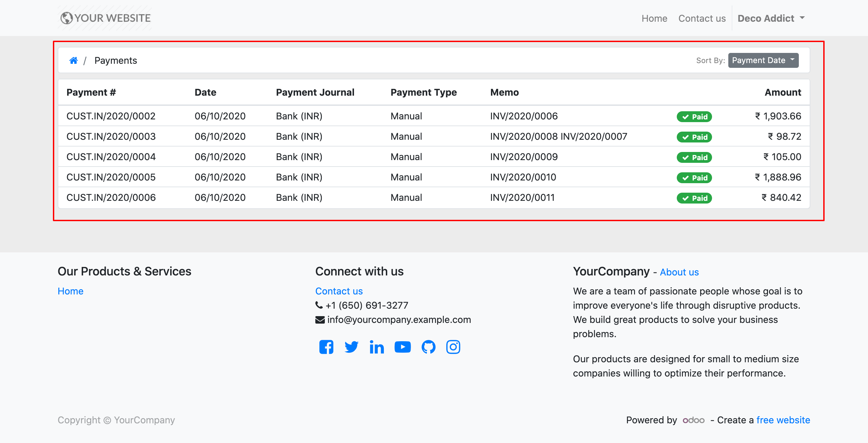
Task: Click Paid badge for CUST.IN/2020/0006
Action: click(694, 198)
